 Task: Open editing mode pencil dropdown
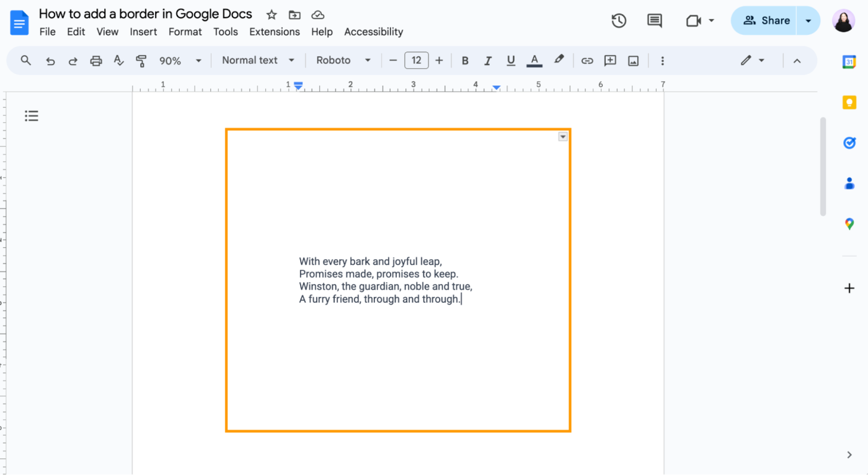753,60
